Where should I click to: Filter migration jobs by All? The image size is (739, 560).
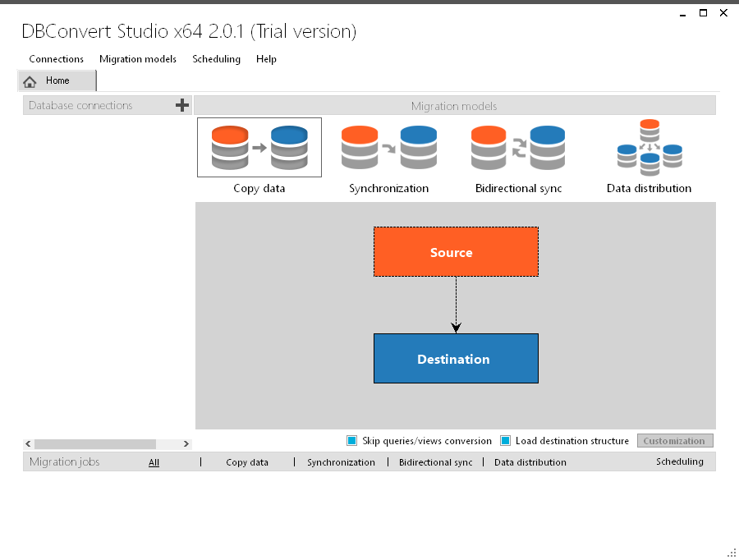154,461
